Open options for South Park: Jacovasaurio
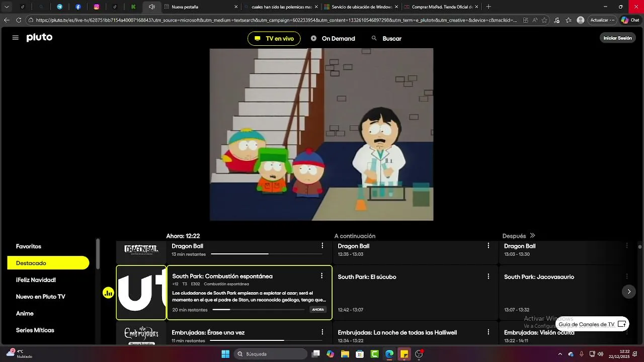Image resolution: width=644 pixels, height=362 pixels. [627, 277]
